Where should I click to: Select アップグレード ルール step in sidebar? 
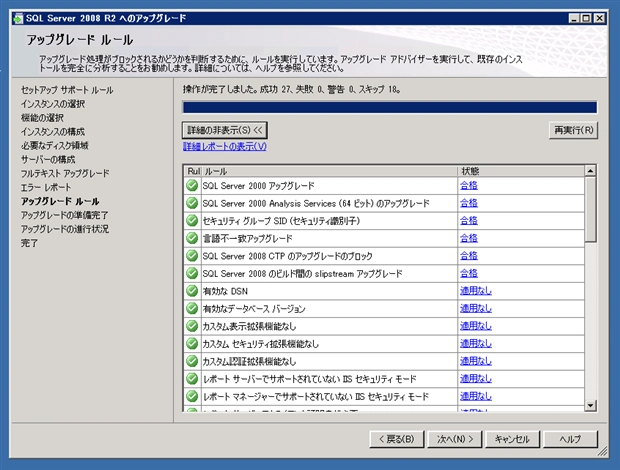click(x=60, y=201)
